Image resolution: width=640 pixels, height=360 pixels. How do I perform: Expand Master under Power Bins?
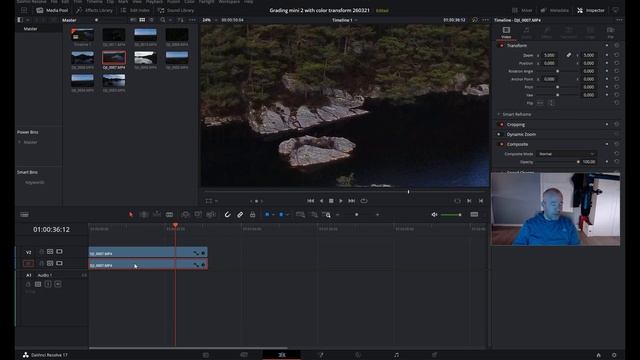click(x=19, y=142)
